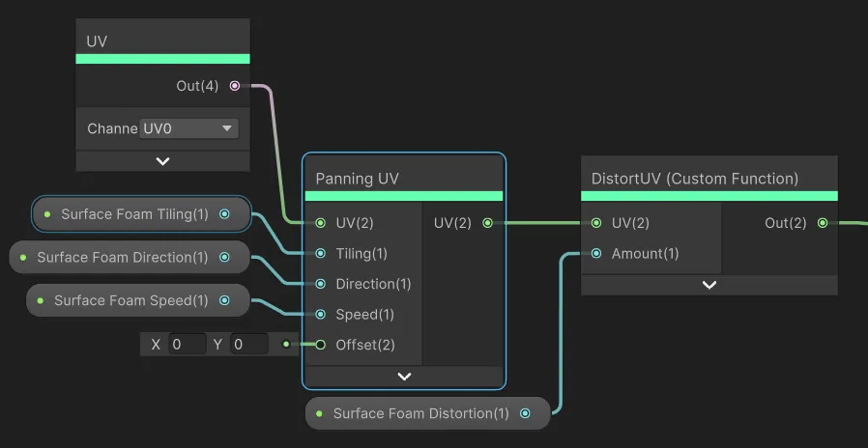868x448 pixels.
Task: Click the Surface Foam Direction green dot
Action: click(x=23, y=257)
